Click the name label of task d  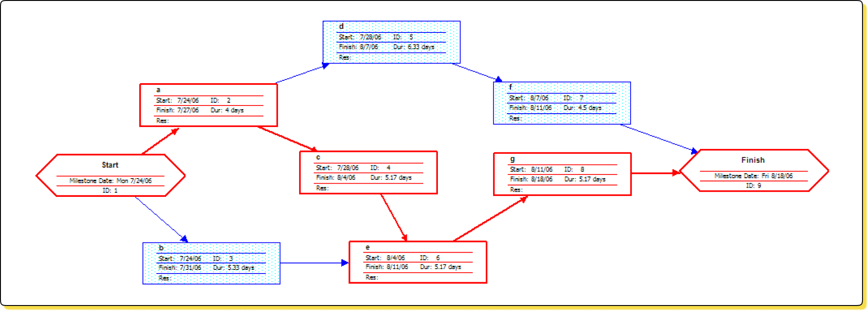tap(341, 26)
